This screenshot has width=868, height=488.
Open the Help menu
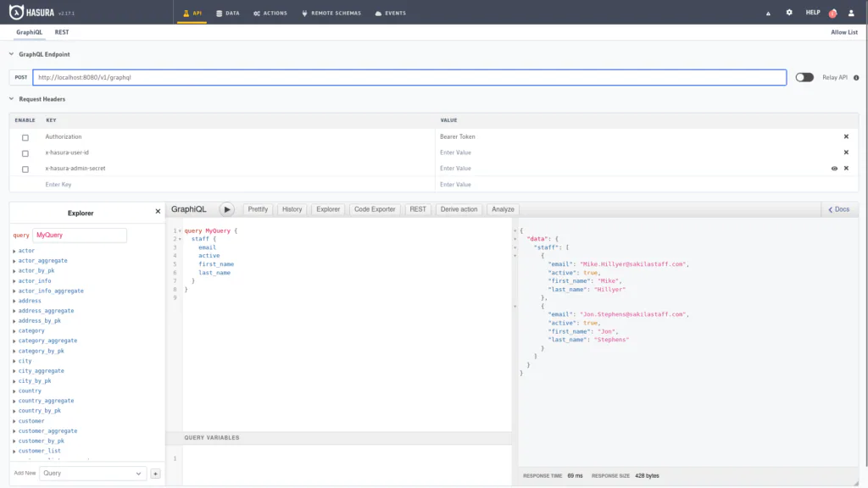pos(813,13)
